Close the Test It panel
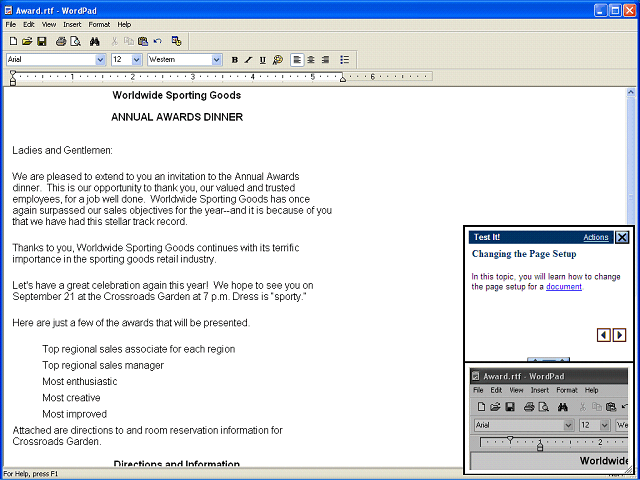The image size is (640, 480). (622, 237)
